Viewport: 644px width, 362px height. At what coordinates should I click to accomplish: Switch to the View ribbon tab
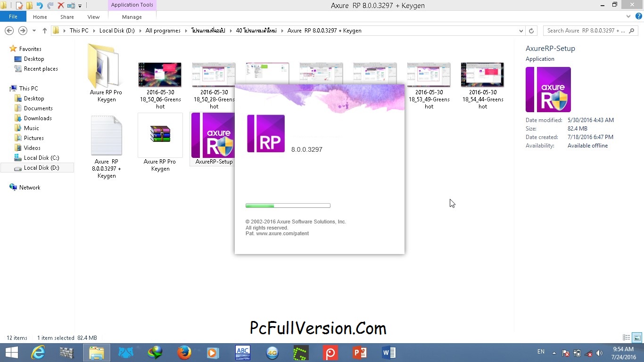coord(93,17)
